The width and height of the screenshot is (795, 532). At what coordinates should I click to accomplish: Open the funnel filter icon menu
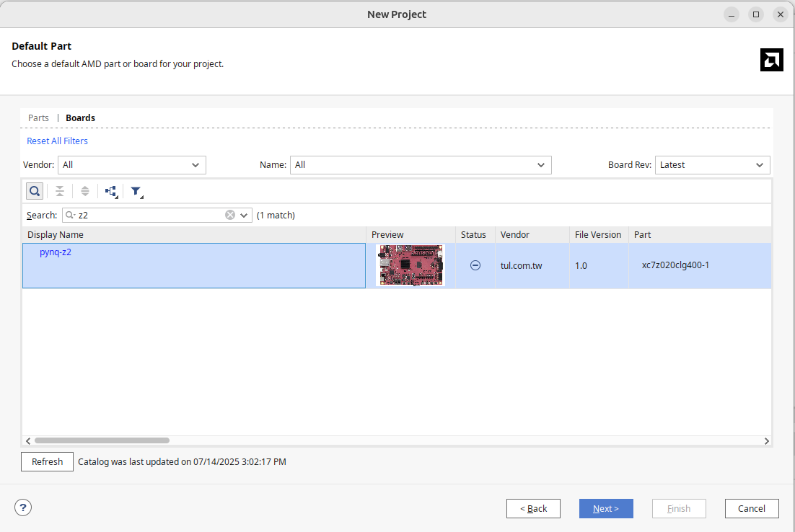[x=136, y=191]
